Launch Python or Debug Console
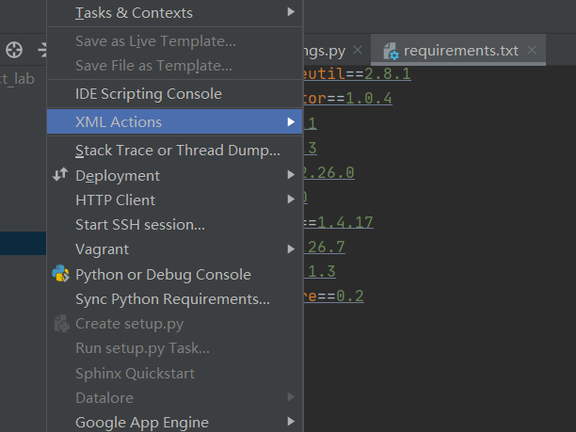 point(174,274)
